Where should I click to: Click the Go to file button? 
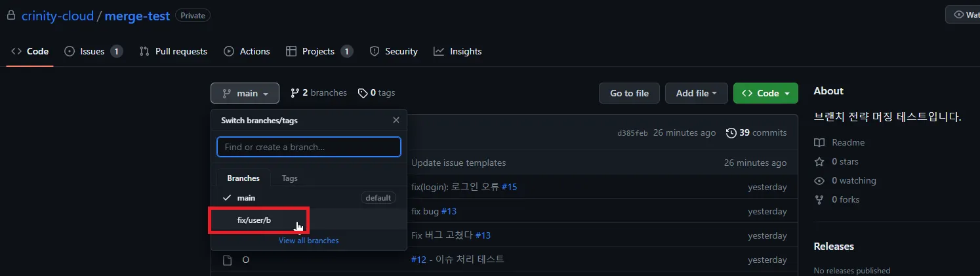pyautogui.click(x=629, y=93)
